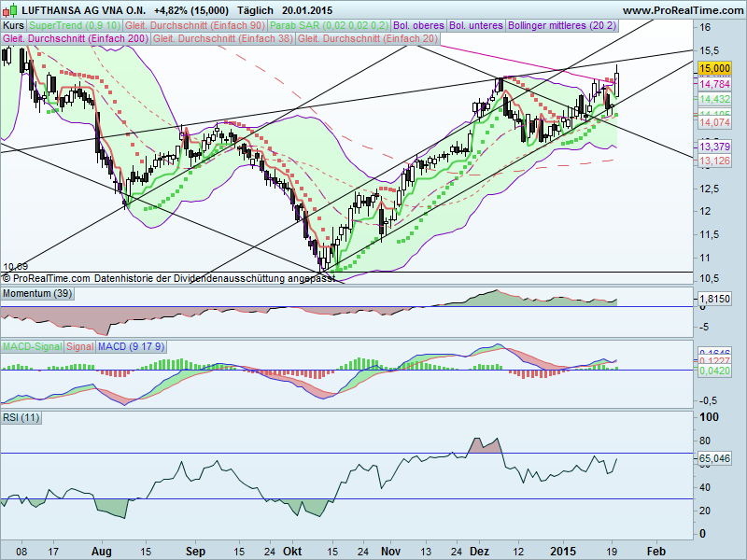This screenshot has height=560, width=747.
Task: Click the Aug label on time axis
Action: coord(101,552)
